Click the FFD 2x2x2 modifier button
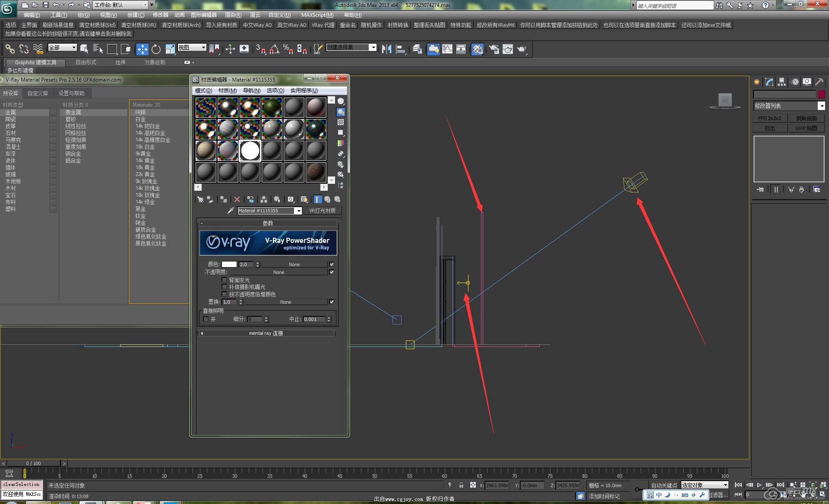Screen dimensions: 829x504 (x=769, y=118)
